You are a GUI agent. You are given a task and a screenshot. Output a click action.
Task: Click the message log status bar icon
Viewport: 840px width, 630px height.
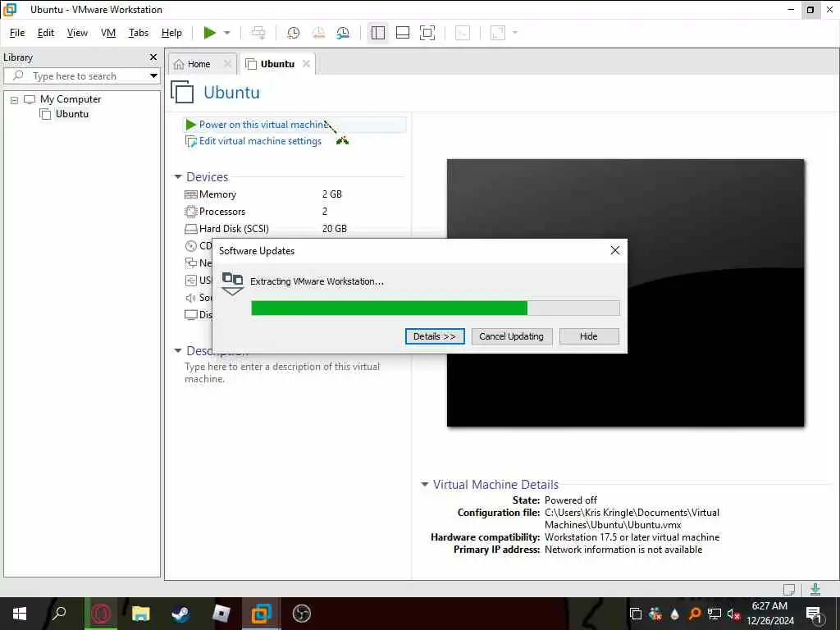point(788,589)
